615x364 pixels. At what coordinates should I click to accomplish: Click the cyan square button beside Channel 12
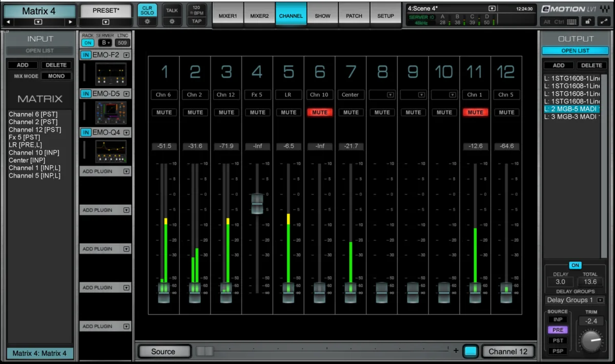pos(470,351)
